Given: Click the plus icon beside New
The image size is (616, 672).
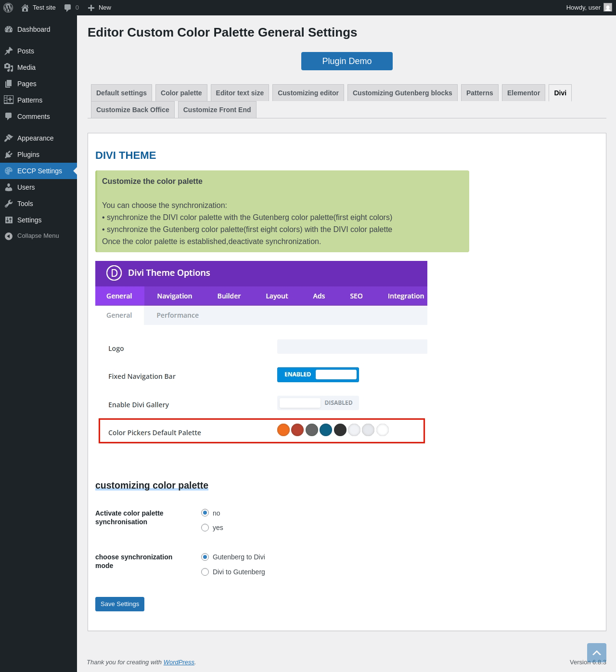Looking at the screenshot, I should 91,8.
